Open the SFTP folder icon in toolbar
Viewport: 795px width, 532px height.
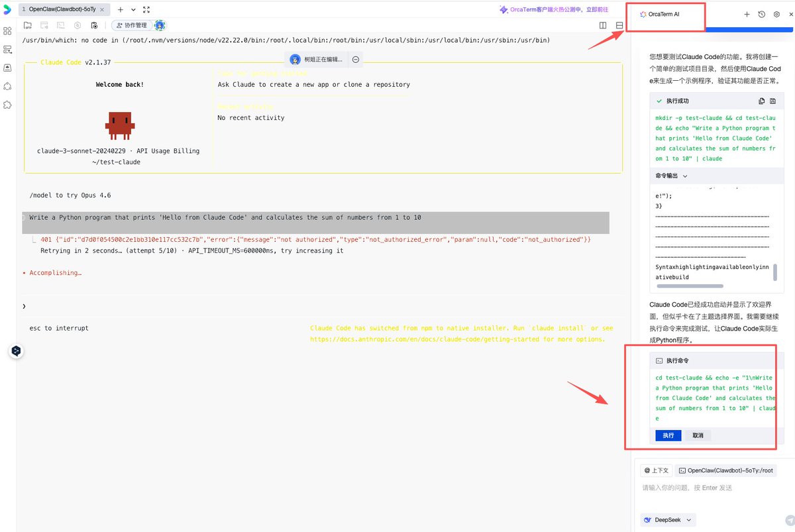[28, 25]
